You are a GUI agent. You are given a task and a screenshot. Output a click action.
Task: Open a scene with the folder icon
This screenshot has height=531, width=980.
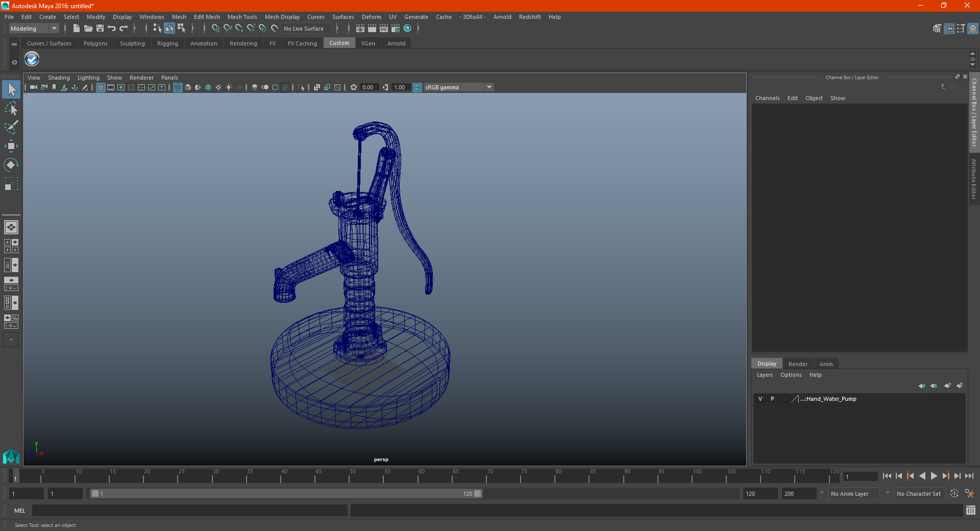88,29
